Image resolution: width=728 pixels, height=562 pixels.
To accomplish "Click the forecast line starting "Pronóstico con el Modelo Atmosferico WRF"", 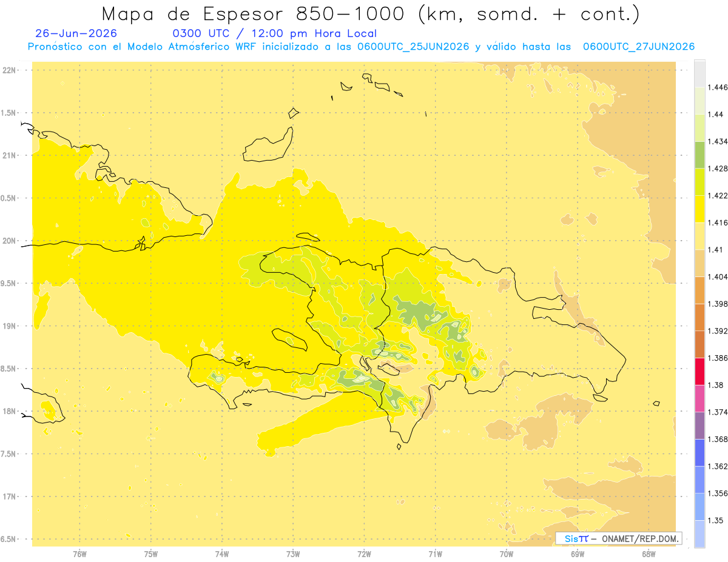I will click(x=361, y=47).
